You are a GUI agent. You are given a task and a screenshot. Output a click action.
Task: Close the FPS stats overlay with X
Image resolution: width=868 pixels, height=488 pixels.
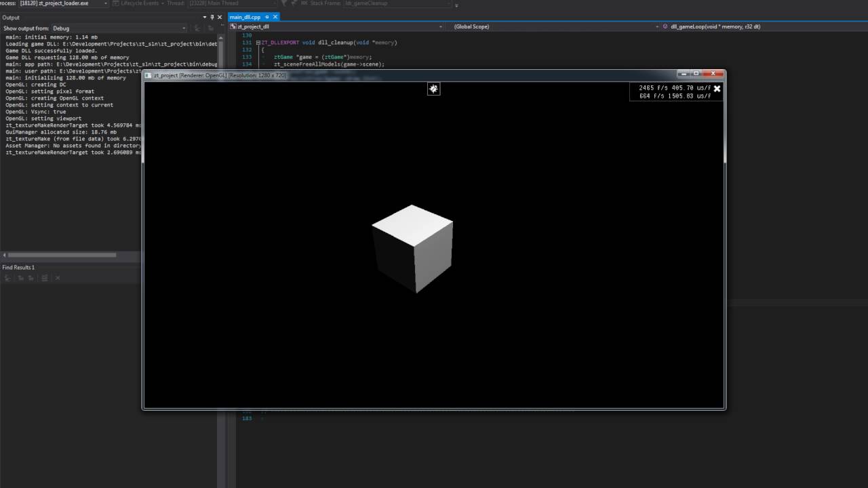pos(717,89)
